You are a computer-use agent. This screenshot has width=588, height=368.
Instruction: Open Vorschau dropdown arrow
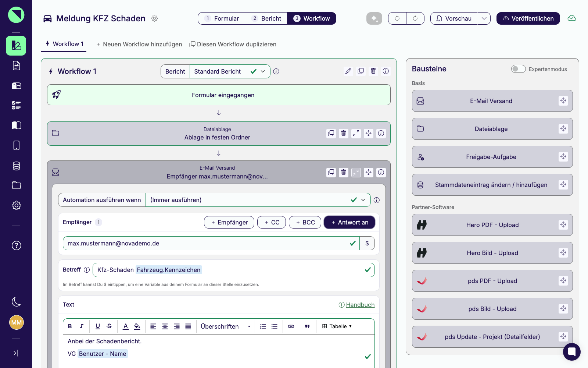coord(484,18)
